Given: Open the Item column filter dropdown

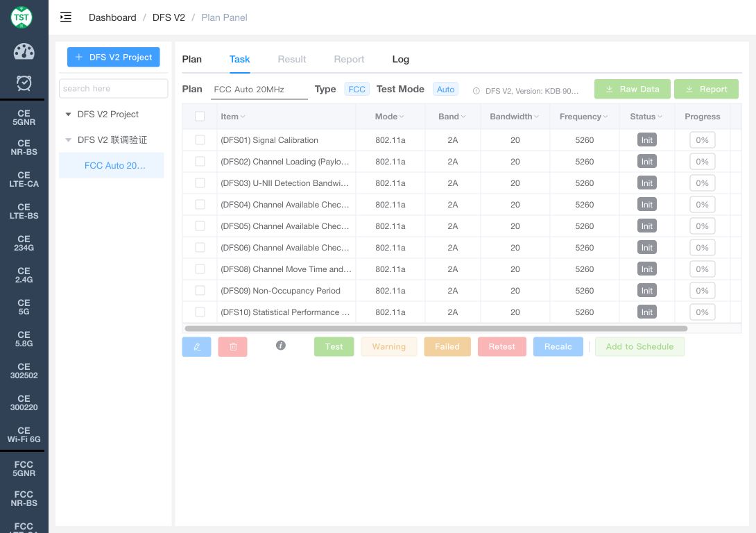Looking at the screenshot, I should 243,117.
